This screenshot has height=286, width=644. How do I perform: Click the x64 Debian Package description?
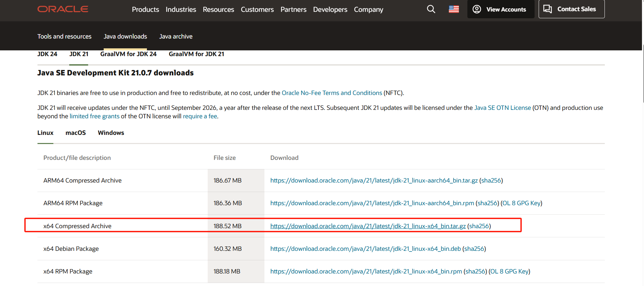tap(71, 249)
